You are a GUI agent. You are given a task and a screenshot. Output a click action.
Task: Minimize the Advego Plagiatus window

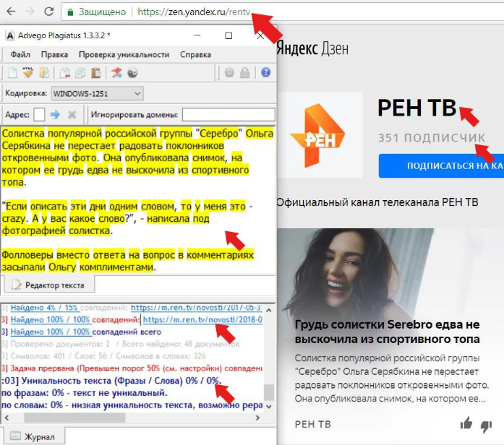click(x=197, y=35)
